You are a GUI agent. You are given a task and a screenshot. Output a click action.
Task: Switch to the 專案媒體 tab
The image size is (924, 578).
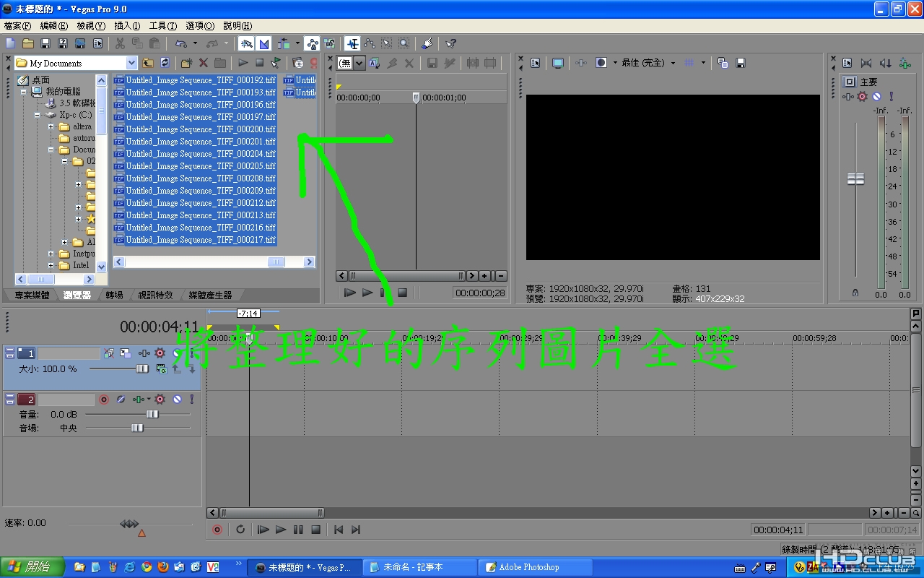[x=32, y=295]
